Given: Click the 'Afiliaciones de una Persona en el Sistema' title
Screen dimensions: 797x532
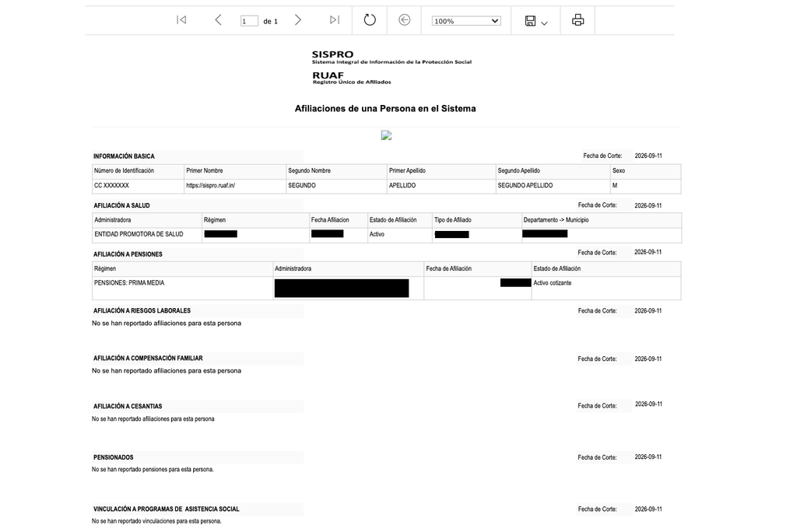Looking at the screenshot, I should pos(385,109).
